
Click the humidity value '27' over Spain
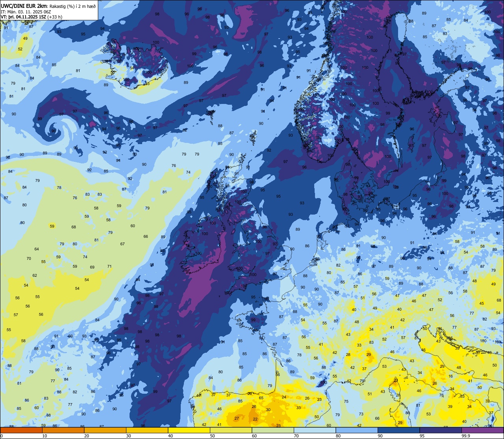point(237,419)
